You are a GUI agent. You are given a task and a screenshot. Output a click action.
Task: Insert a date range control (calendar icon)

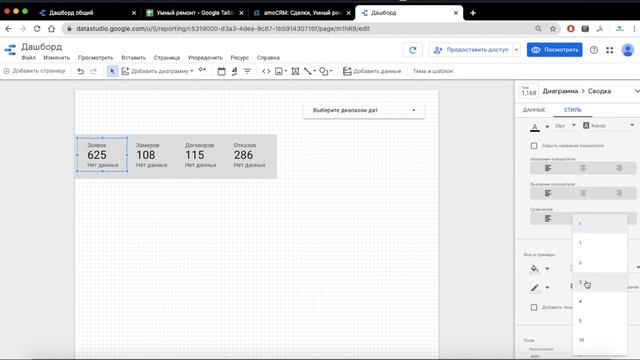pyautogui.click(x=221, y=71)
